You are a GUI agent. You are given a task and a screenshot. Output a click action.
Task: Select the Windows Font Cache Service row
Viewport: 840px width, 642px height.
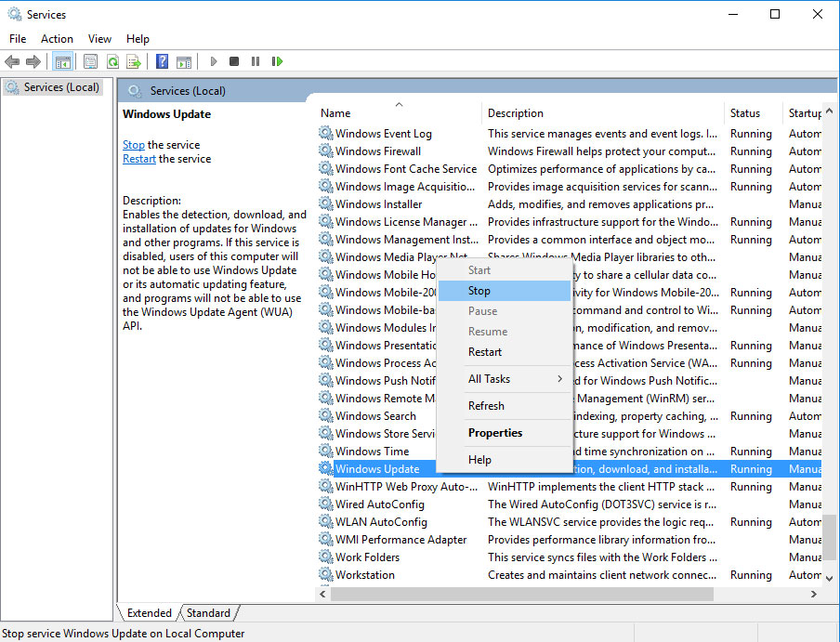570,169
